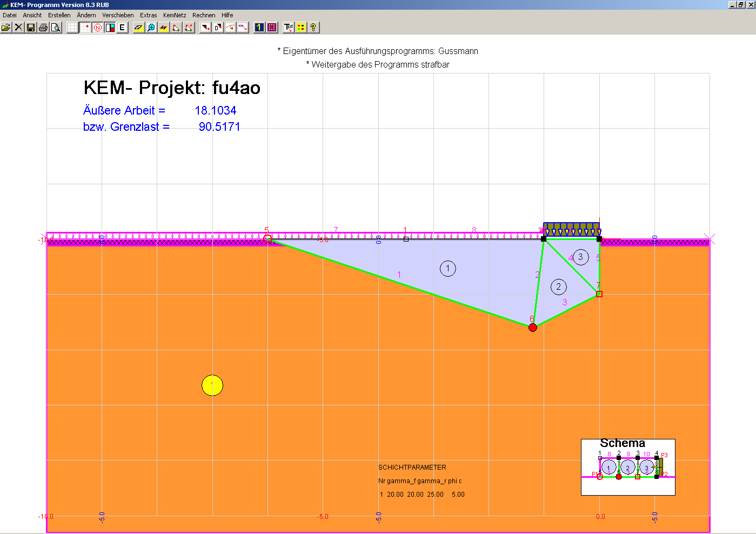
Task: Click the X delete toolbar icon
Action: pos(18,27)
